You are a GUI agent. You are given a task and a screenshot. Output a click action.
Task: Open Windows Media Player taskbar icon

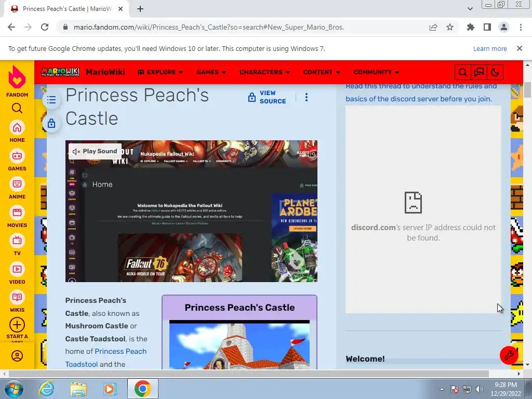click(x=110, y=389)
